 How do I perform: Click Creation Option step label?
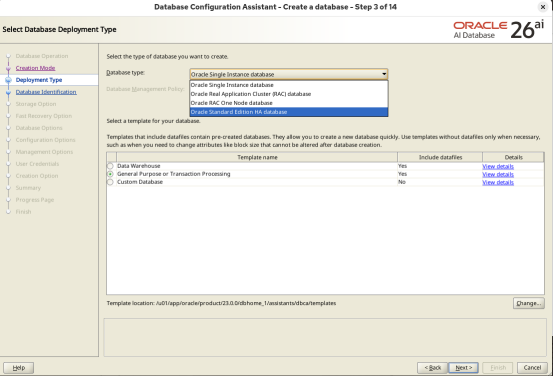click(37, 176)
